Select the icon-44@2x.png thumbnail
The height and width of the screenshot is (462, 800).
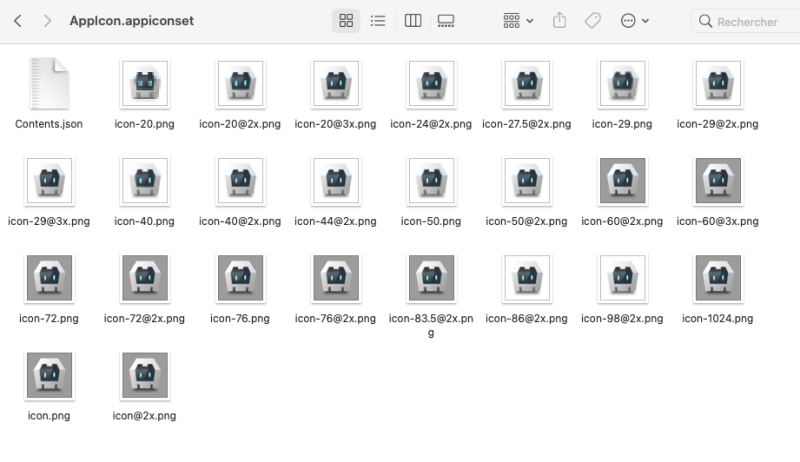point(336,181)
